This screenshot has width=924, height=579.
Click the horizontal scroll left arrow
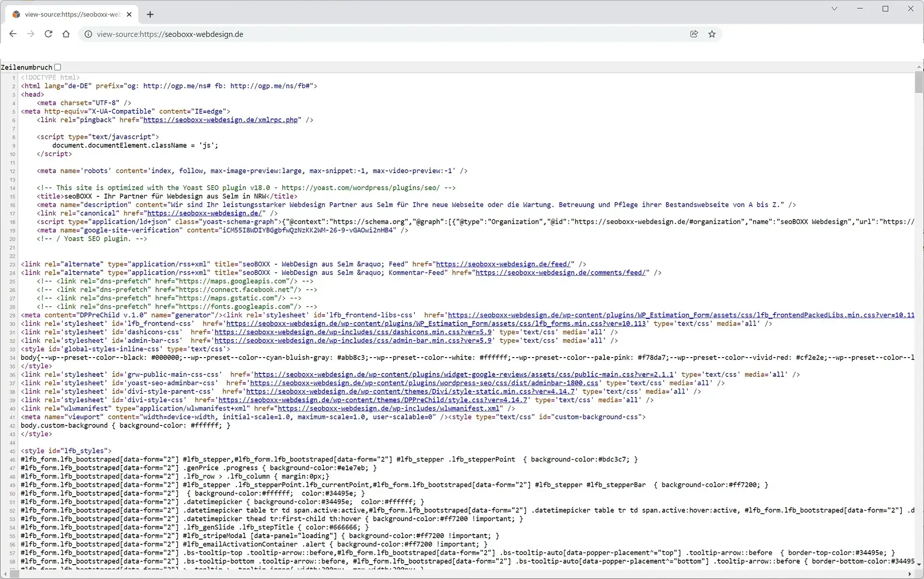5,574
